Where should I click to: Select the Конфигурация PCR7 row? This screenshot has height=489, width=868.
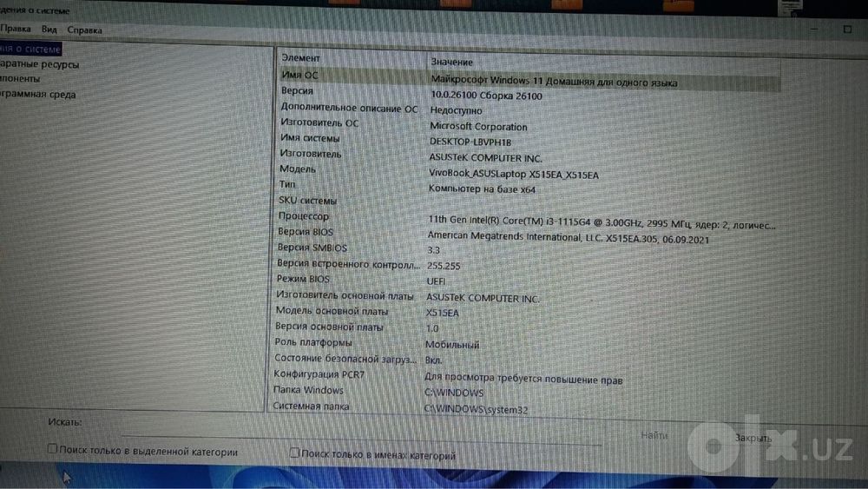click(319, 374)
